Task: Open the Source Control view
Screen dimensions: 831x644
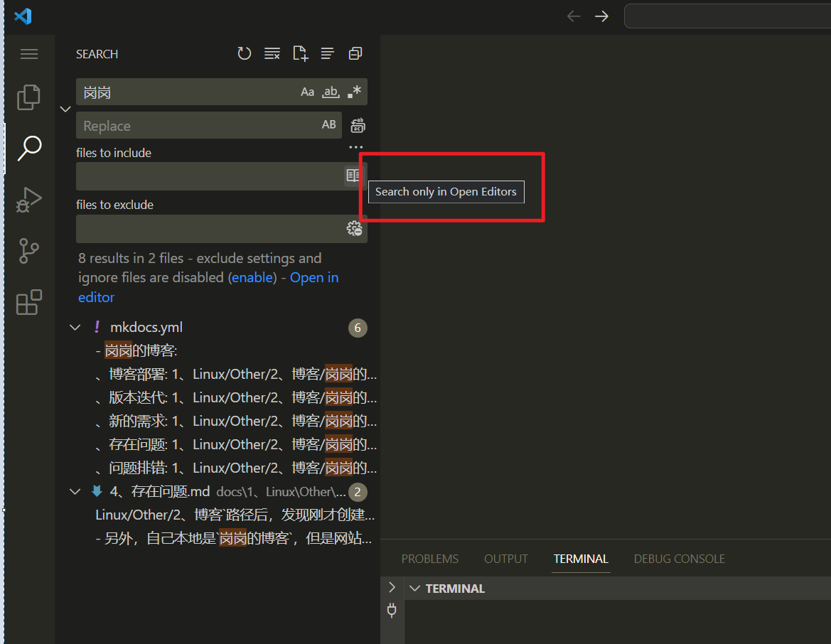Action: pyautogui.click(x=28, y=251)
